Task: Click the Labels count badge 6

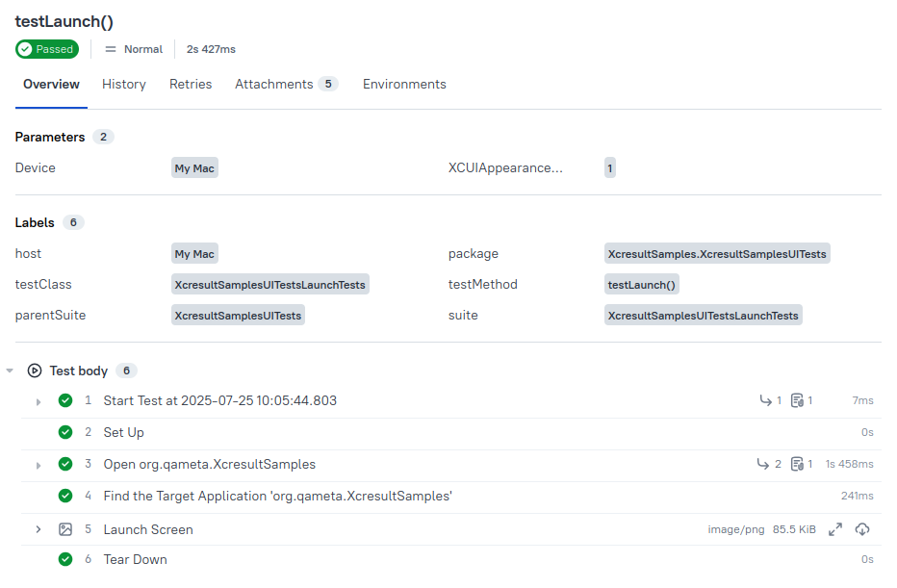Action: tap(73, 223)
